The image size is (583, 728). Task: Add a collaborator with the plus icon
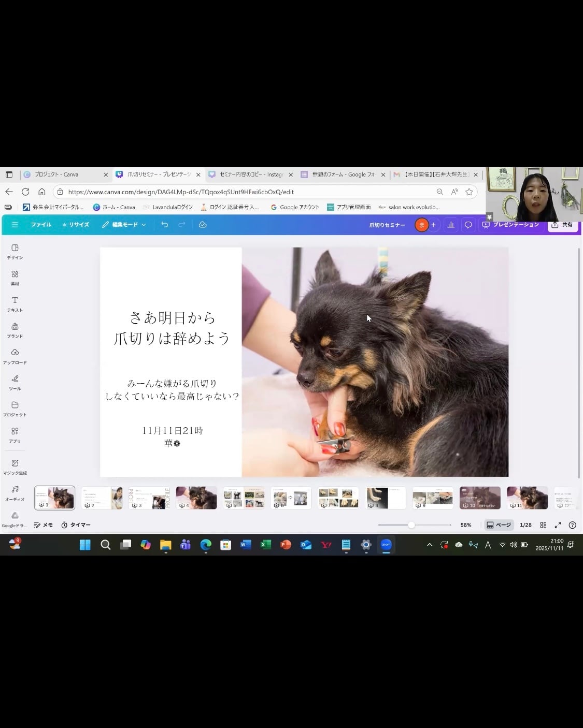434,225
